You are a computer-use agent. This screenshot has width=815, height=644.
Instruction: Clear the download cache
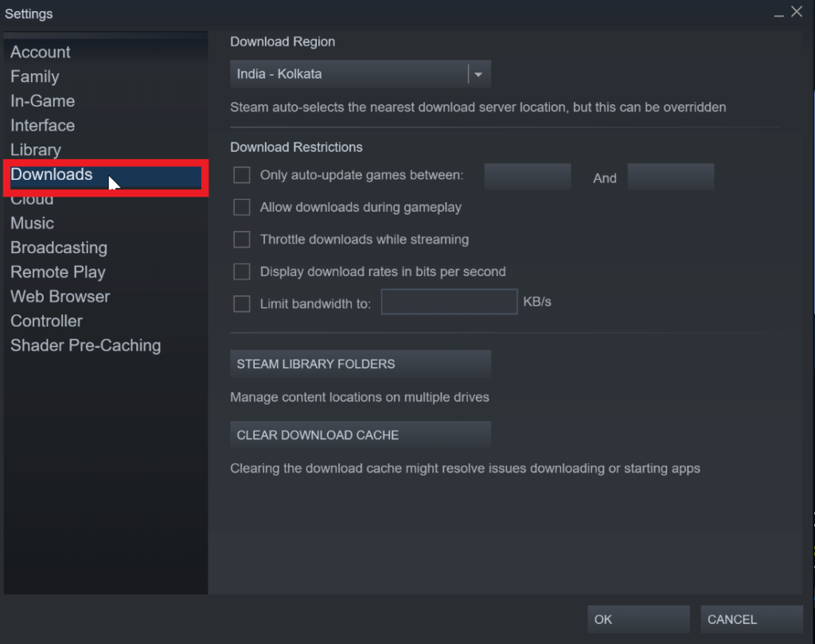click(360, 435)
